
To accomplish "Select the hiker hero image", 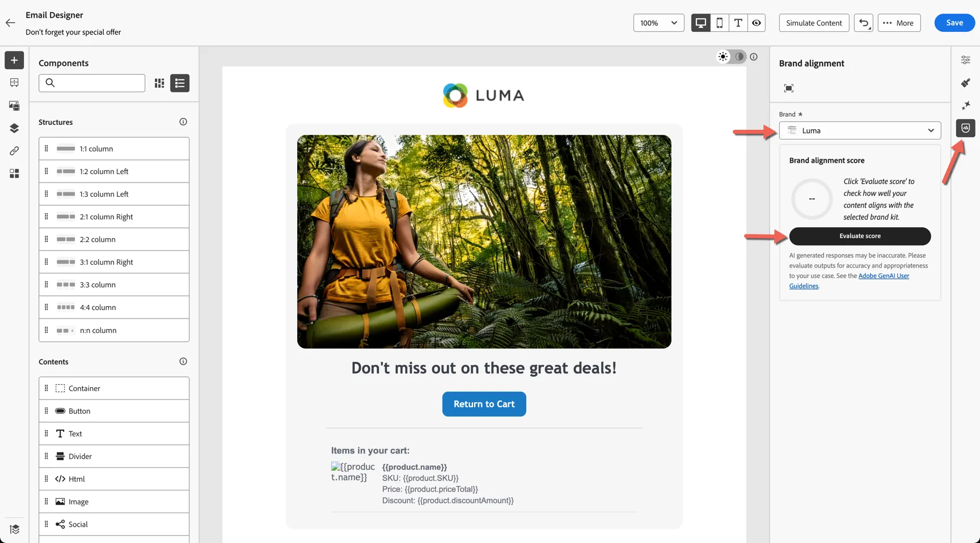I will [484, 241].
